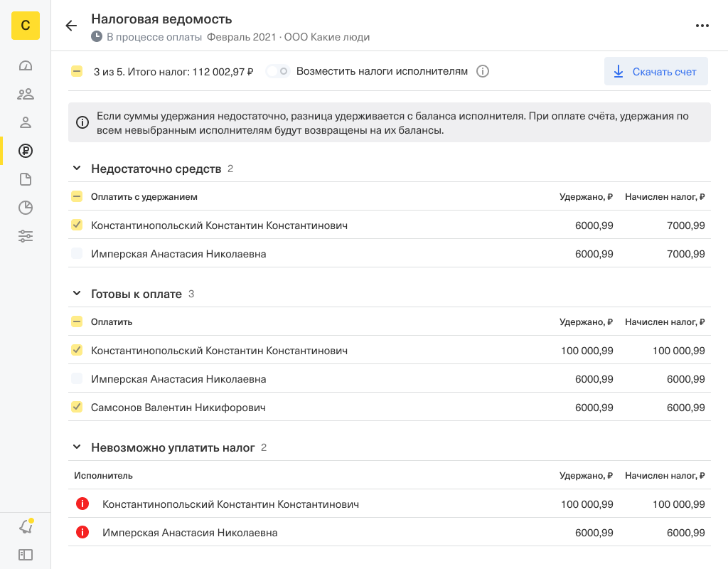This screenshot has height=569, width=728.
Task: Collapse "Невозможно уплатить налог" section
Action: 77,447
